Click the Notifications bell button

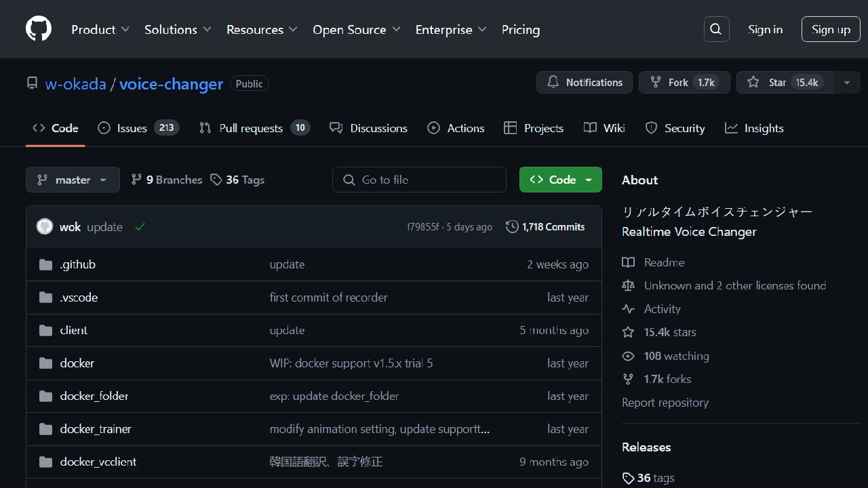click(x=585, y=83)
